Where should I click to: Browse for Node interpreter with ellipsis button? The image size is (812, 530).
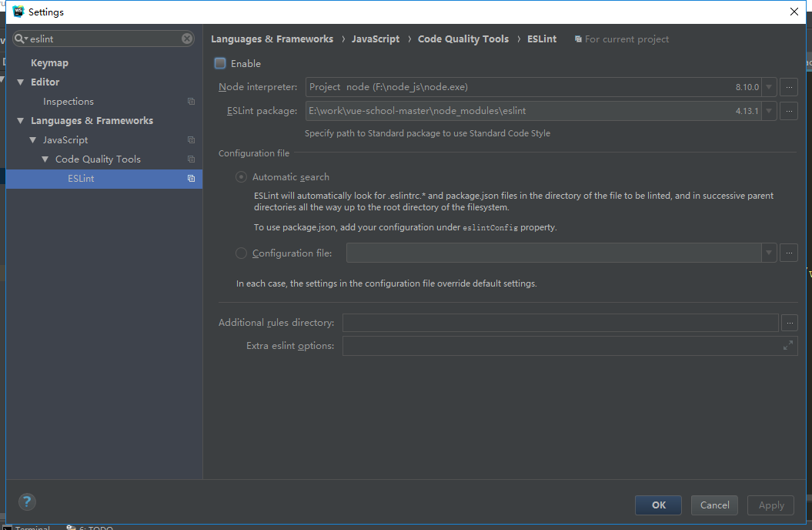coord(789,87)
